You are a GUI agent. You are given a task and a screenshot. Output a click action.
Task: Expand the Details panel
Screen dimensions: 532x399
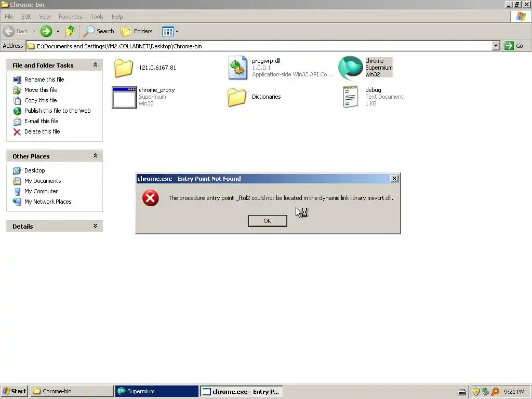(96, 226)
